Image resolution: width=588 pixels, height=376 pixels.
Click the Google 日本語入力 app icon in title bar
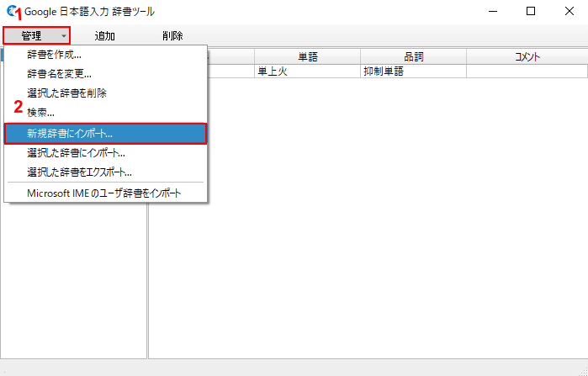[13, 11]
